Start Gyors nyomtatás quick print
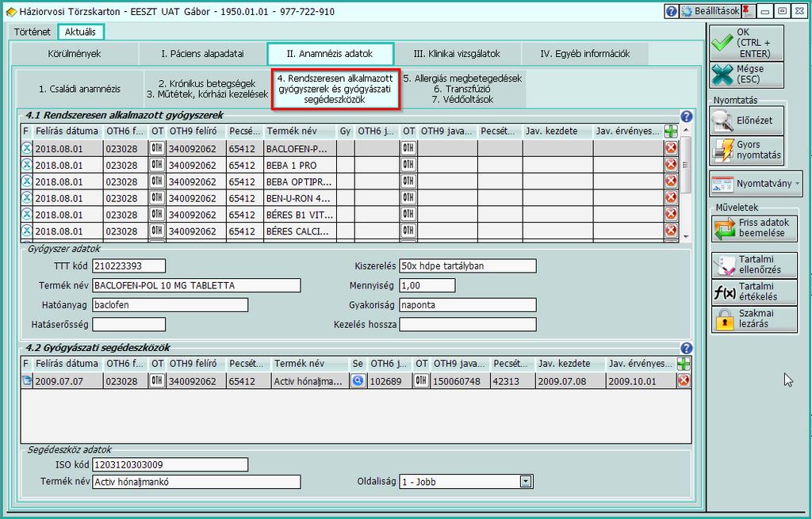812x519 pixels. [747, 150]
